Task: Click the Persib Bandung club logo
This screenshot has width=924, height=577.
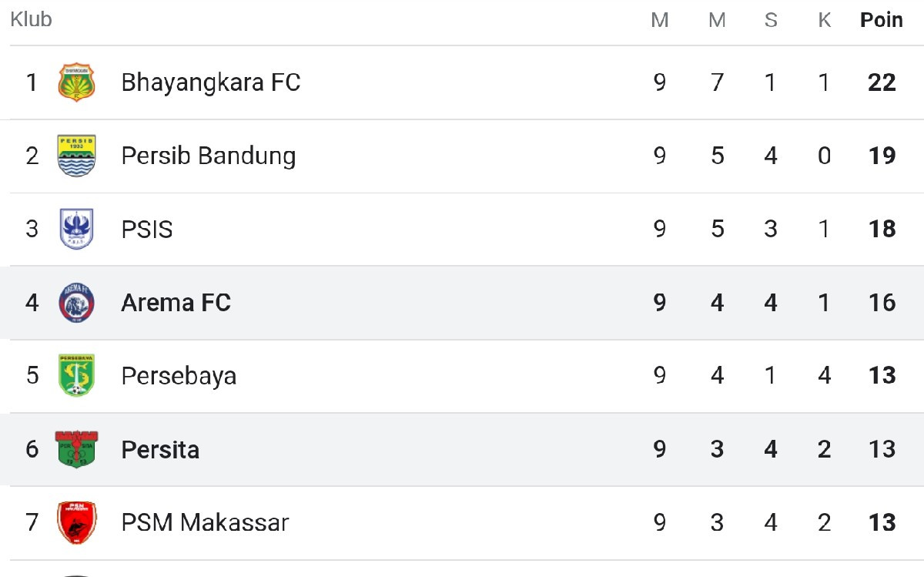Action: (75, 155)
